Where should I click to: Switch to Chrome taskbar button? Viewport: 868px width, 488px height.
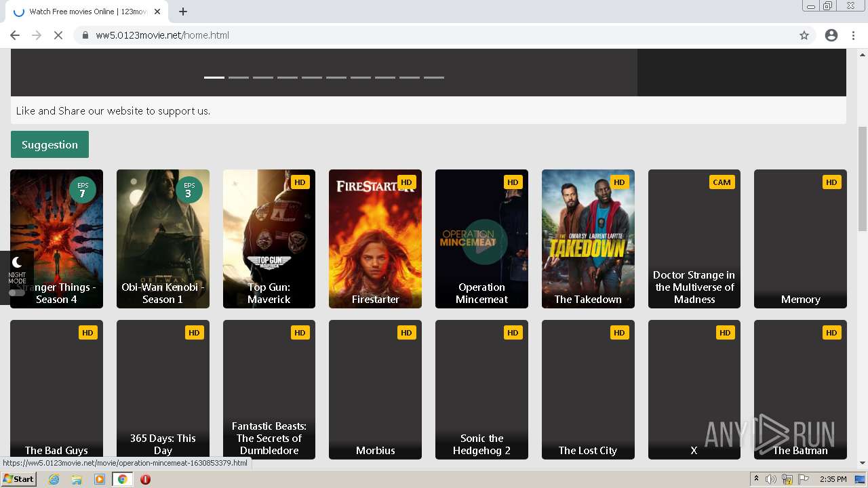[x=122, y=479]
